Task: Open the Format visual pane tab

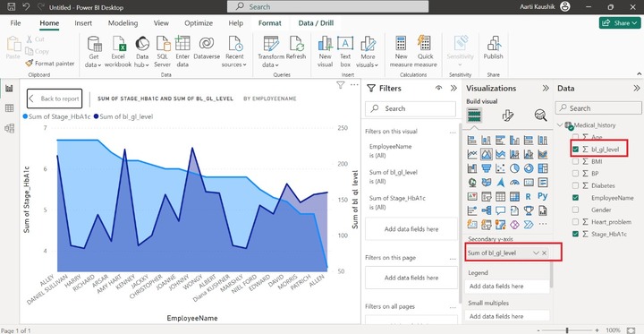Action: coord(508,116)
